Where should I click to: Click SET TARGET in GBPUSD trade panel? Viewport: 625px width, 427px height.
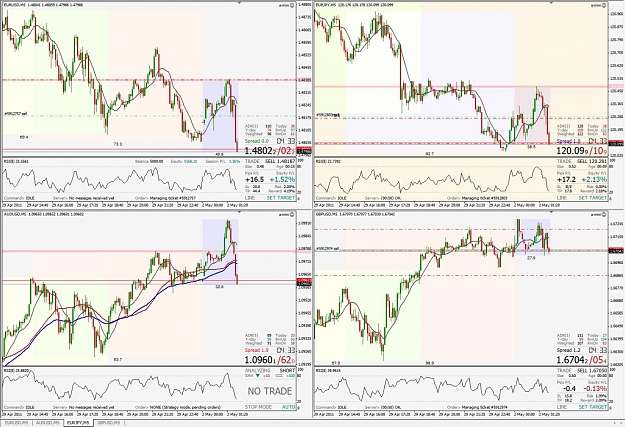(593, 407)
